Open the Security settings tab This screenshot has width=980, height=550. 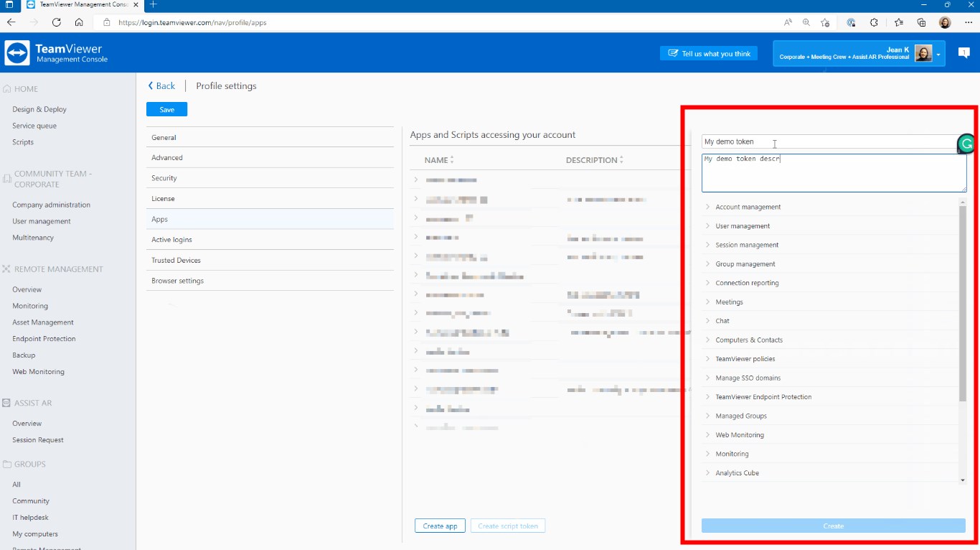coord(270,178)
